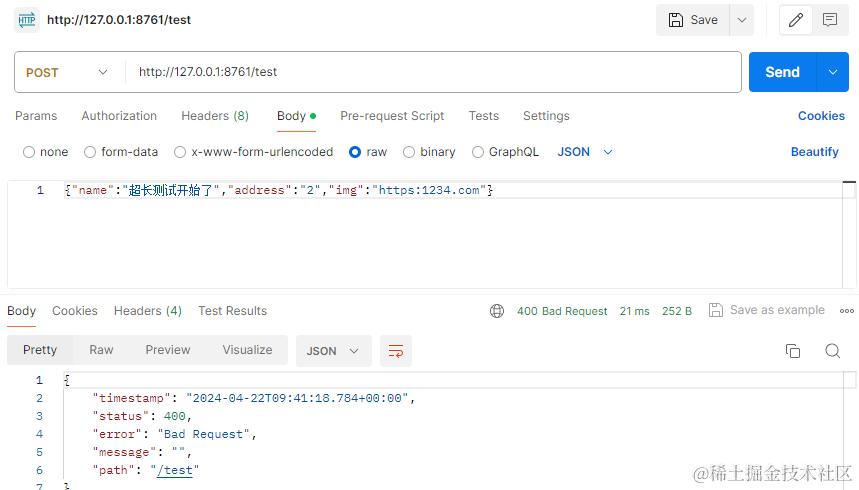Select the form-data body type
This screenshot has height=490, width=859.
pyautogui.click(x=90, y=152)
